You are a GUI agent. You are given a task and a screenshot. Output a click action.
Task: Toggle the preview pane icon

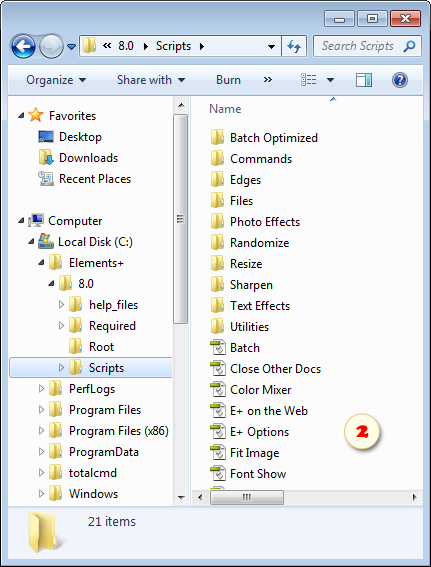tap(364, 80)
